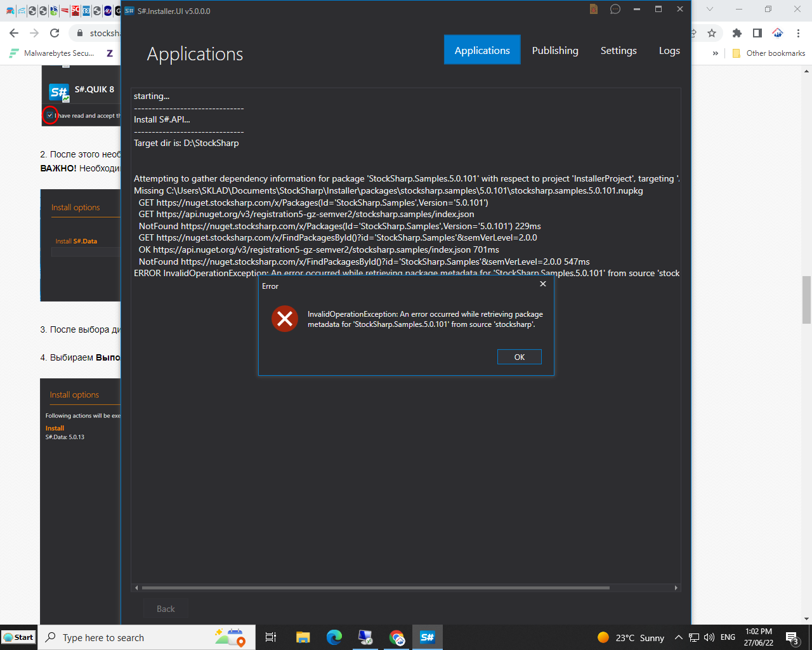Screen dimensions: 812x650
Task: Switch to the Publishing tab
Action: click(555, 50)
